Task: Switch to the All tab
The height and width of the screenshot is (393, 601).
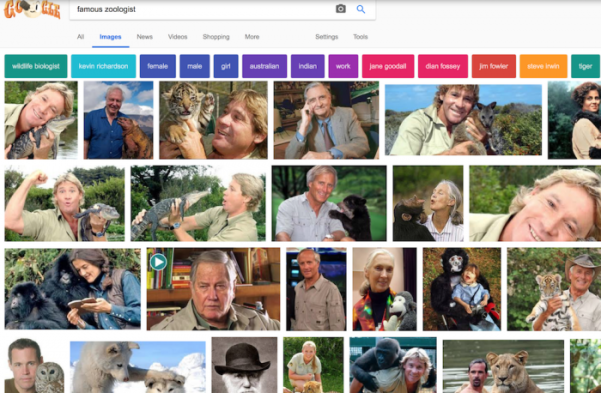Action: click(80, 37)
